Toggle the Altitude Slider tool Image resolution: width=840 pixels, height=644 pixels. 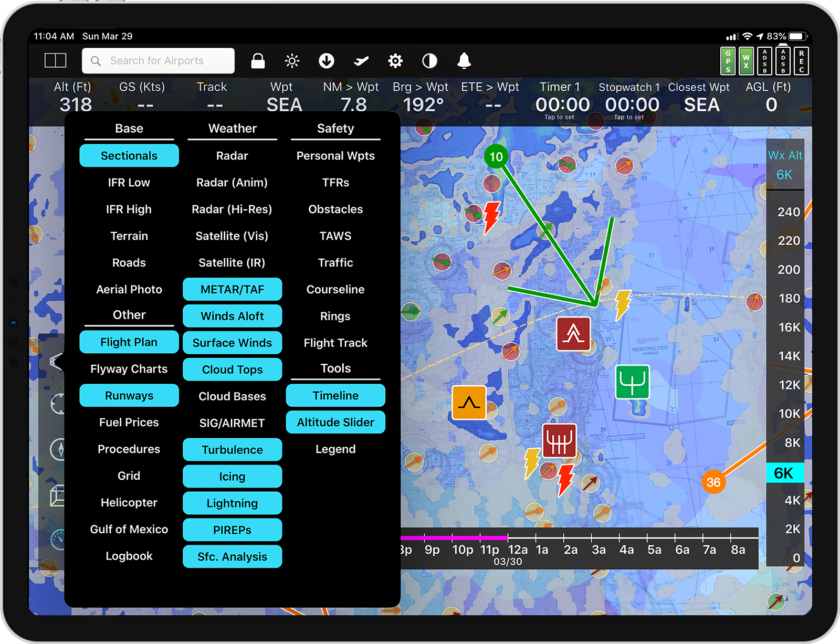pos(335,422)
